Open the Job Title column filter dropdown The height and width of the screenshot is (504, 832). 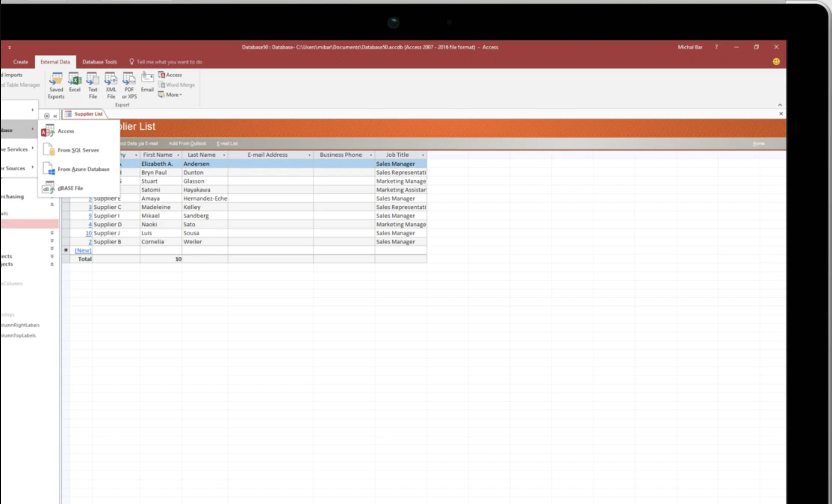[x=422, y=155]
